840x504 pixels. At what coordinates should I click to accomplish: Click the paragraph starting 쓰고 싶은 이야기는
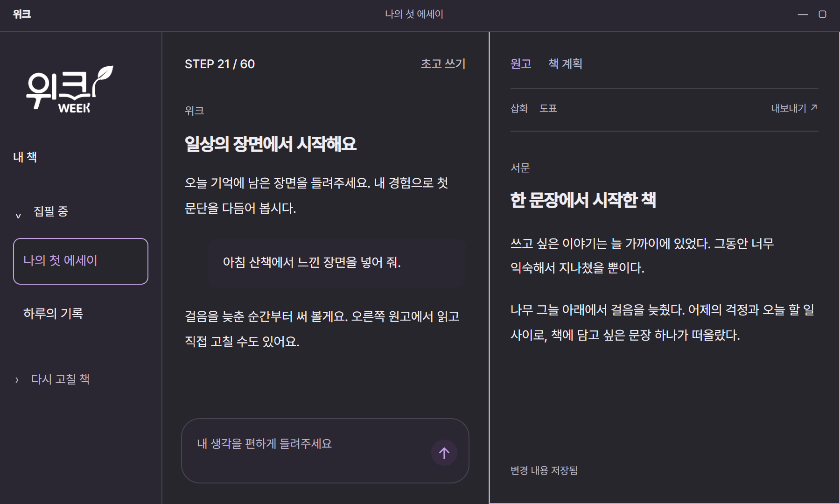pos(642,256)
